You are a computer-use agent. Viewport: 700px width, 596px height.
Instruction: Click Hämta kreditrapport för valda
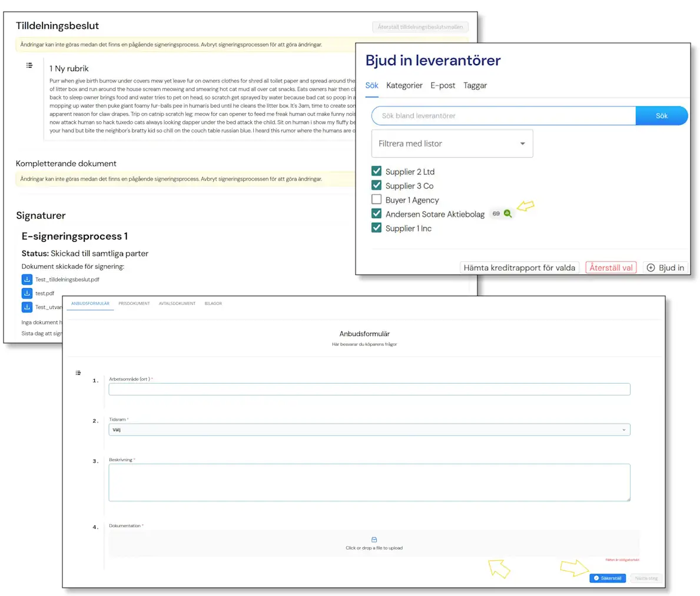tap(519, 268)
